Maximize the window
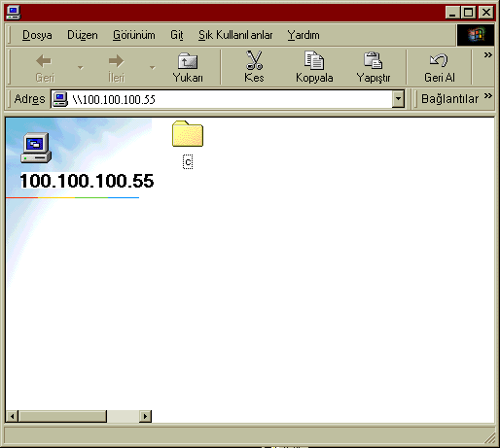This screenshot has width=500, height=448. [x=468, y=13]
